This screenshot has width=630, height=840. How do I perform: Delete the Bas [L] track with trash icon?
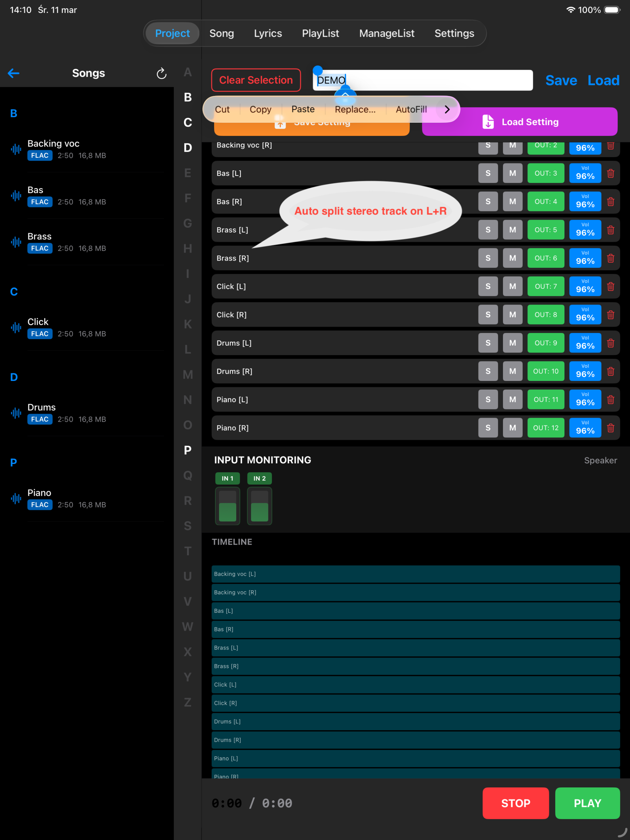point(610,173)
